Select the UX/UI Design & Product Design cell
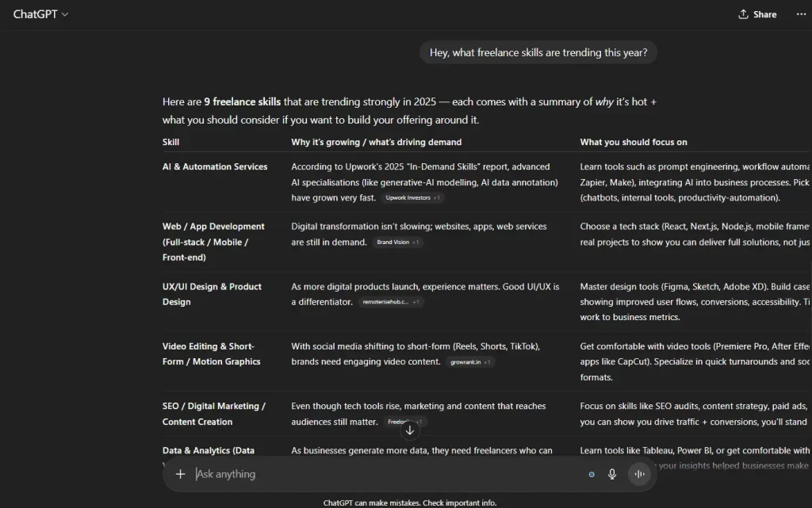 (x=212, y=294)
